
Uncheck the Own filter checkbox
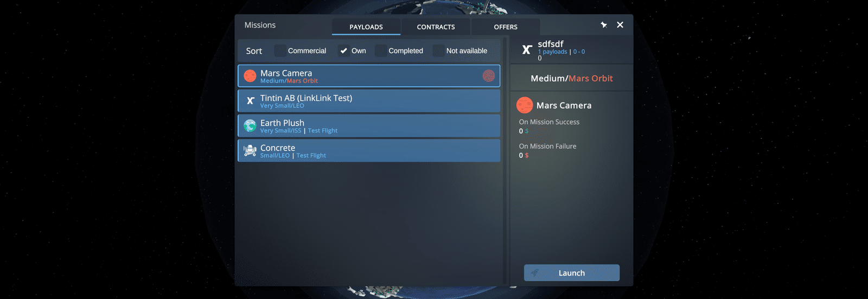pyautogui.click(x=343, y=50)
